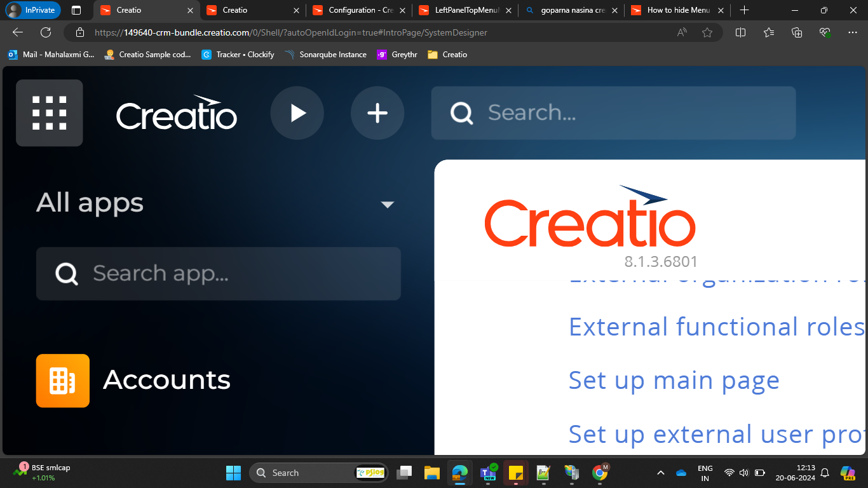This screenshot has height=488, width=868.
Task: Click the InPrivate profile button
Action: coord(33,10)
